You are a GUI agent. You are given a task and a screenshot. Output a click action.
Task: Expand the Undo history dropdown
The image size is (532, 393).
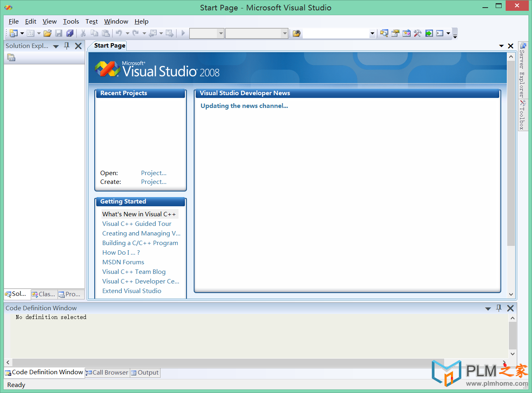click(x=127, y=33)
